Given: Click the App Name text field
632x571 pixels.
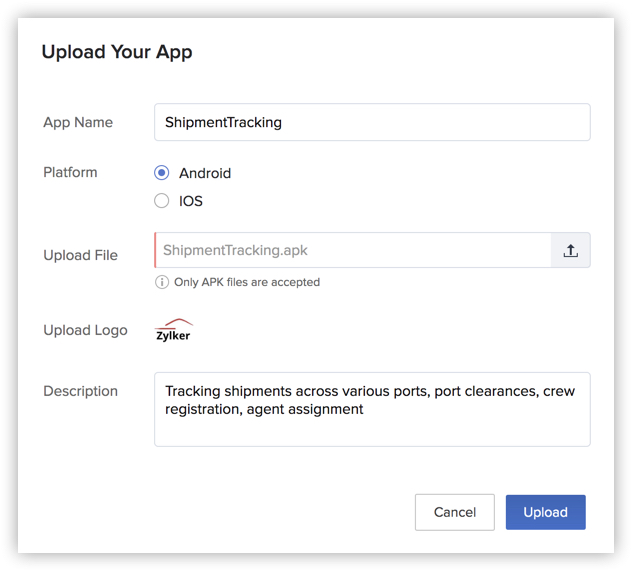Looking at the screenshot, I should tap(372, 122).
